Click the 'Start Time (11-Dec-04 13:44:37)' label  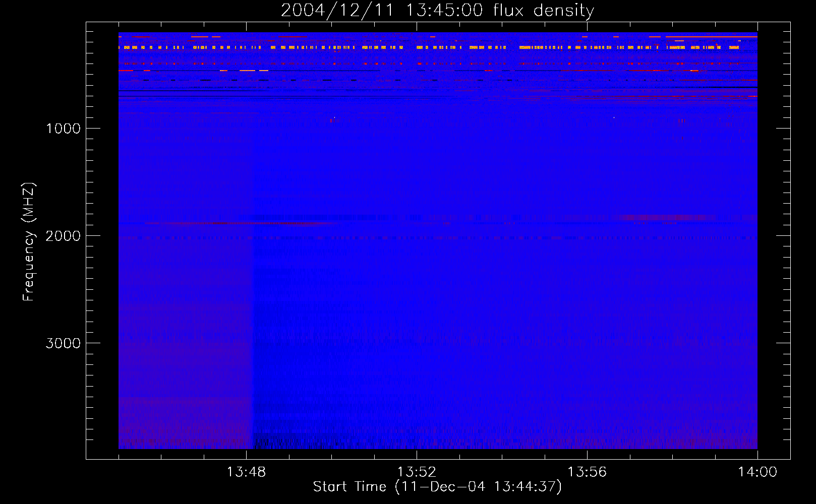pyautogui.click(x=437, y=487)
